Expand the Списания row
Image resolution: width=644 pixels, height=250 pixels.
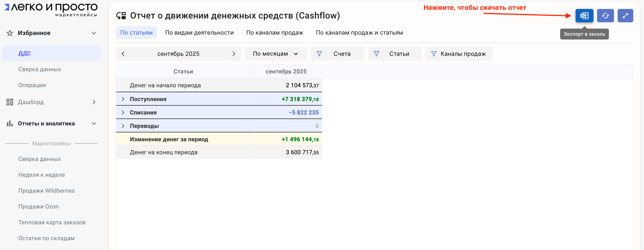[x=123, y=112]
